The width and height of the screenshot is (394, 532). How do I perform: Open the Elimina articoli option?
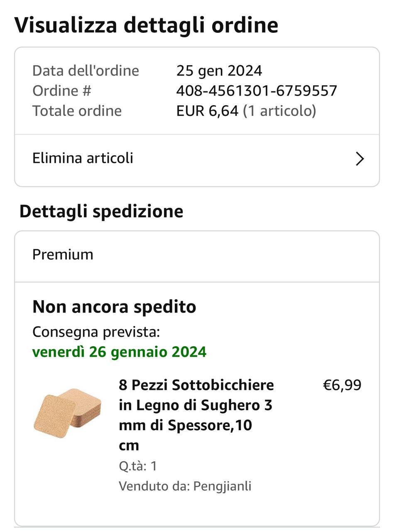tap(83, 158)
